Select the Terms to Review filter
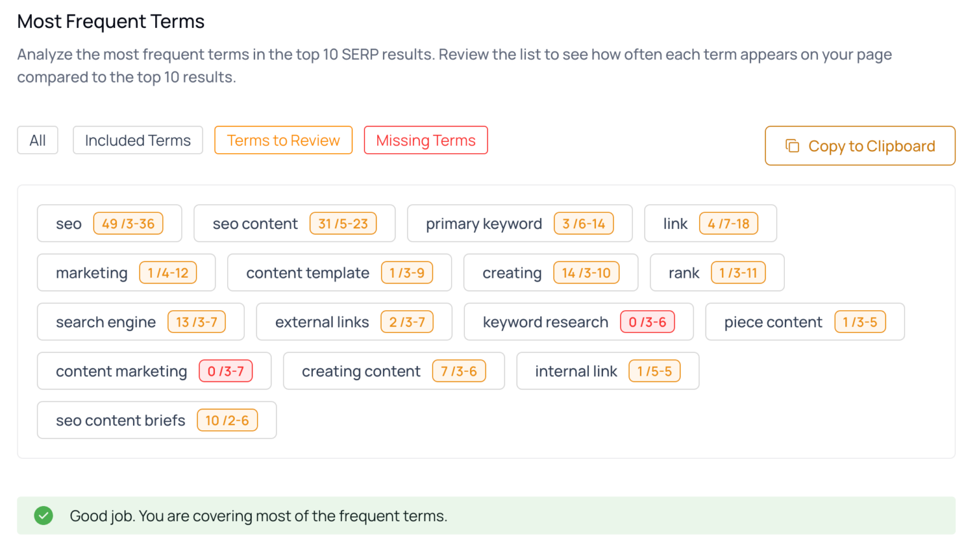The image size is (977, 560). click(283, 140)
